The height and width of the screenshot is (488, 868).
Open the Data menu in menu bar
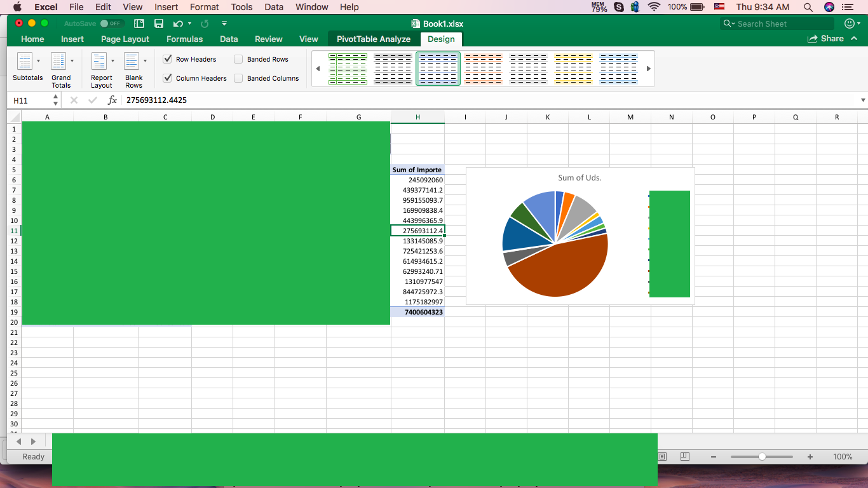coord(274,7)
